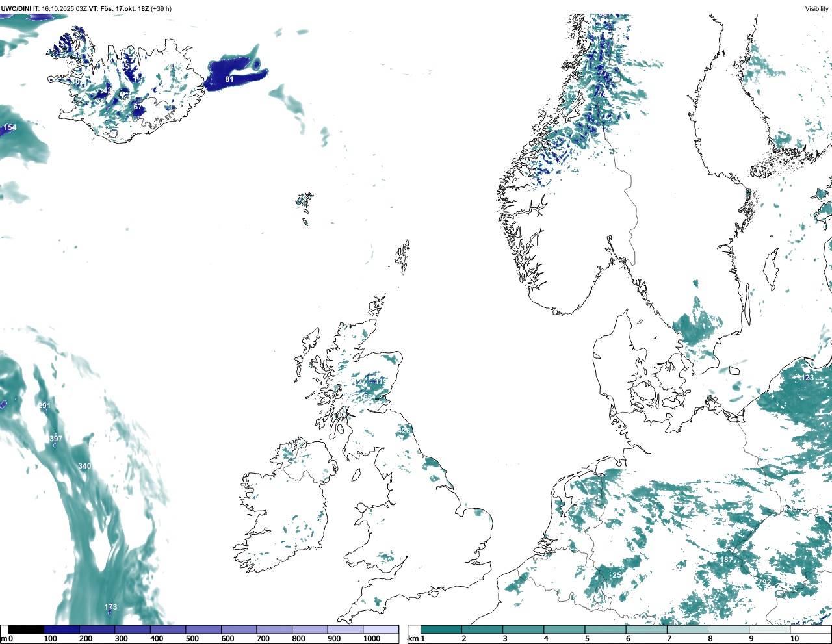Click the dark teal 1–2 km swatch

441,630
